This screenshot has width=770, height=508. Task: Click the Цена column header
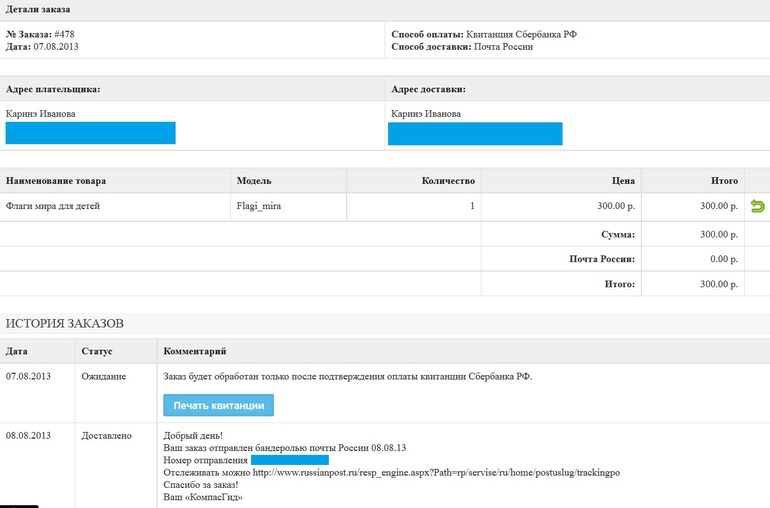tap(623, 181)
